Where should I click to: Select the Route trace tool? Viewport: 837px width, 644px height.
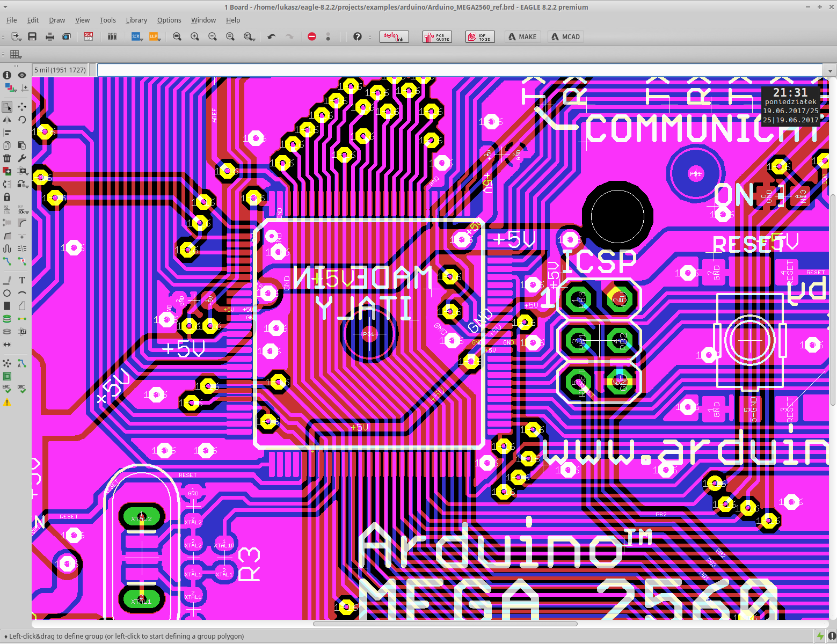click(x=7, y=261)
